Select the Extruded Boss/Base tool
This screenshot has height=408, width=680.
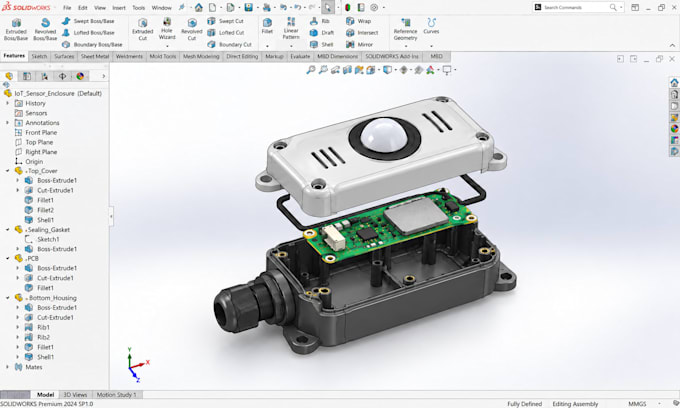(16, 29)
